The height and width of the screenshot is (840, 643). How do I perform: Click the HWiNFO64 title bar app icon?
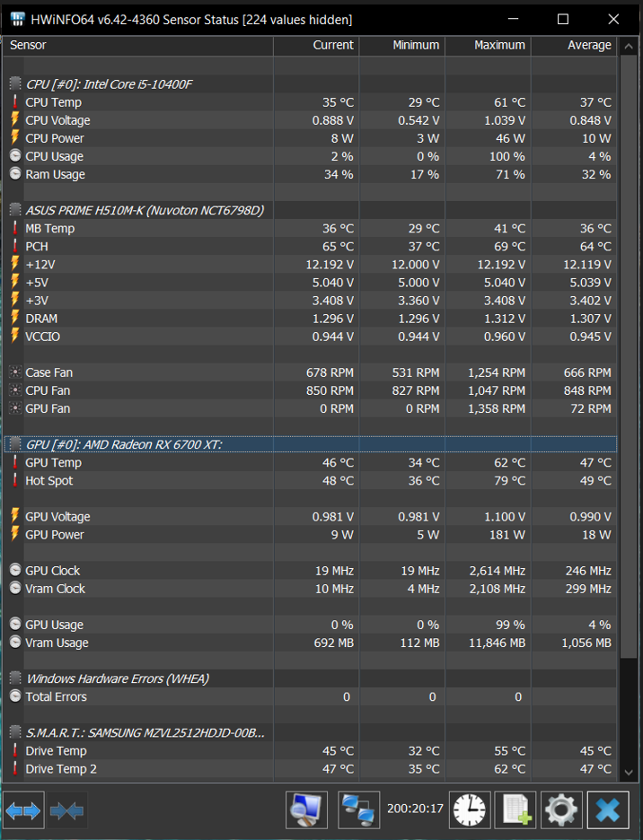[17, 19]
